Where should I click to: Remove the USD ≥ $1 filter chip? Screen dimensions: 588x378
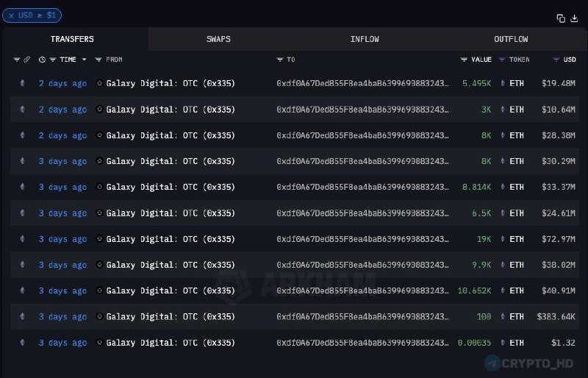tap(12, 15)
